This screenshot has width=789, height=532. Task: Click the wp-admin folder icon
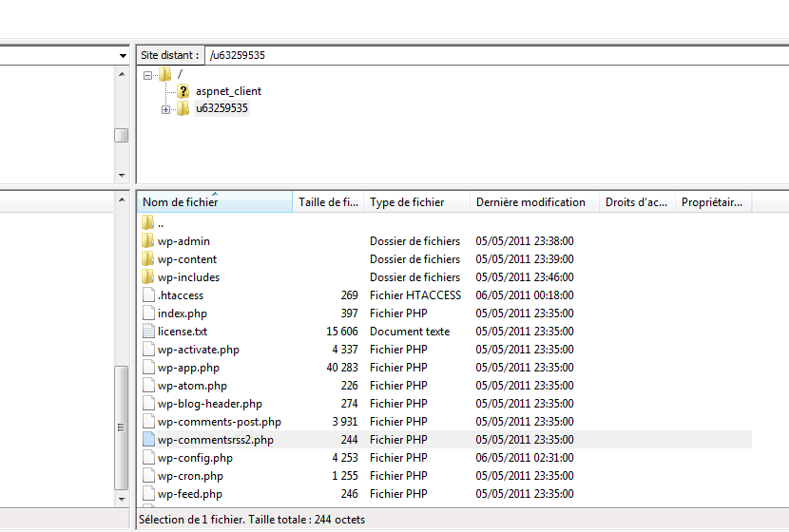(x=147, y=241)
